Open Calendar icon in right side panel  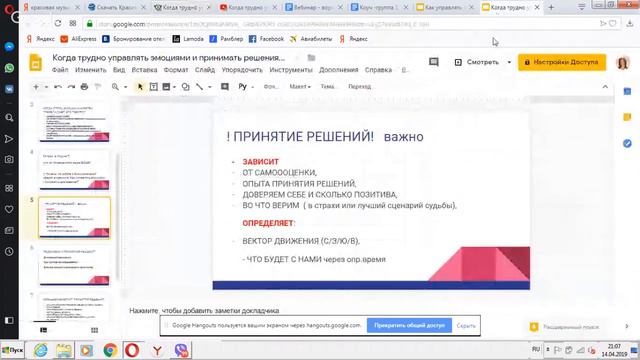point(627,92)
